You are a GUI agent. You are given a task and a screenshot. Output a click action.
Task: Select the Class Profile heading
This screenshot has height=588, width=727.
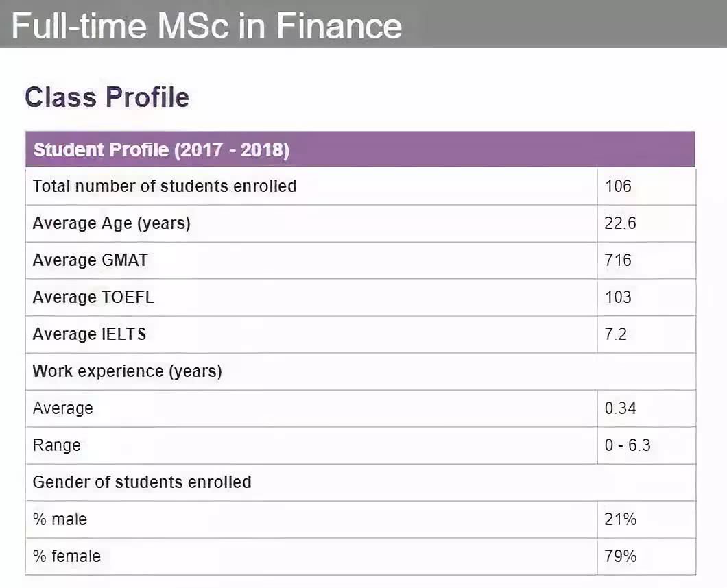point(106,97)
